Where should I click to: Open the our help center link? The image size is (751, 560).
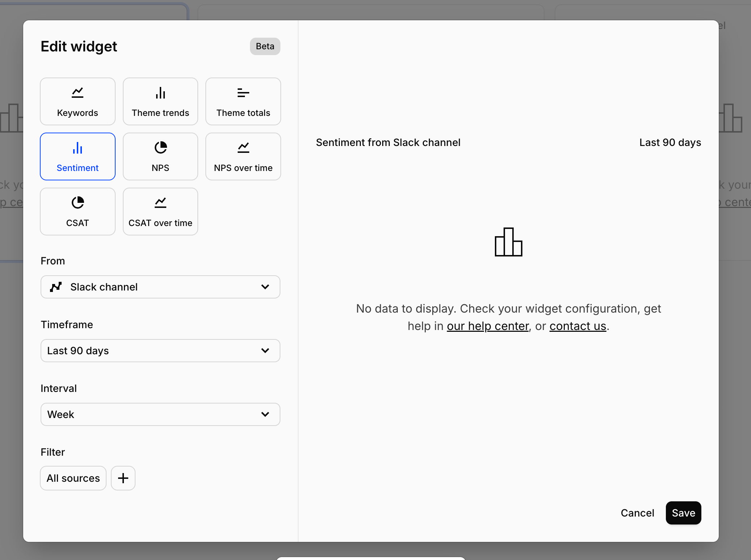pos(488,326)
